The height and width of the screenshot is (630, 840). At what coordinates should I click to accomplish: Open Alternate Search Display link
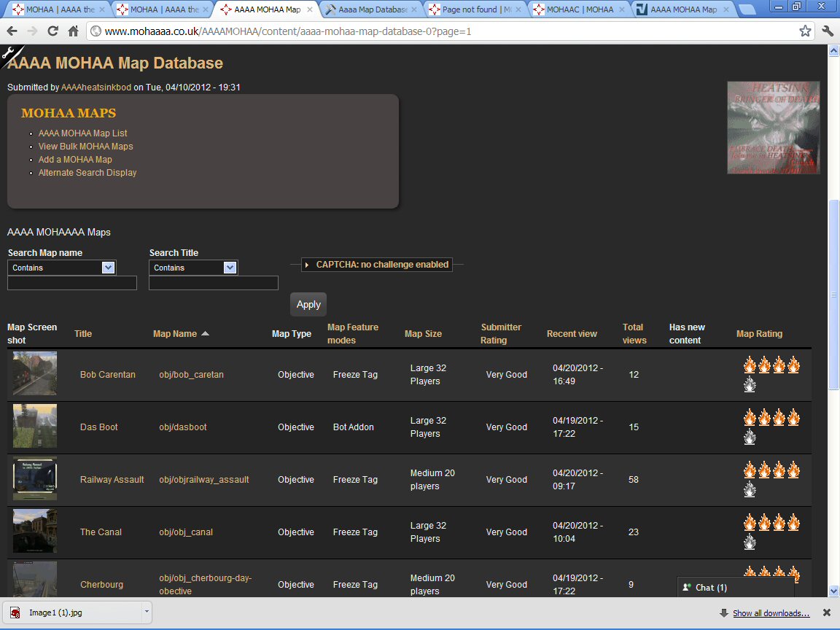click(x=87, y=173)
